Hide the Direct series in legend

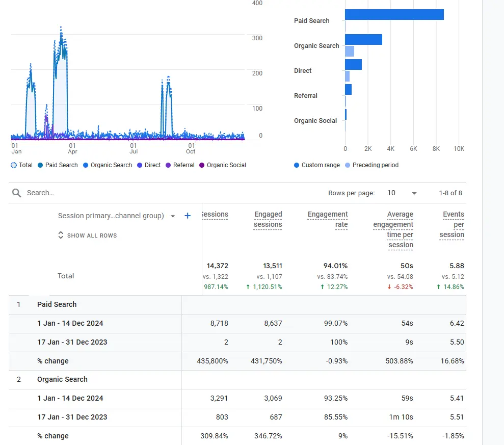(x=140, y=165)
